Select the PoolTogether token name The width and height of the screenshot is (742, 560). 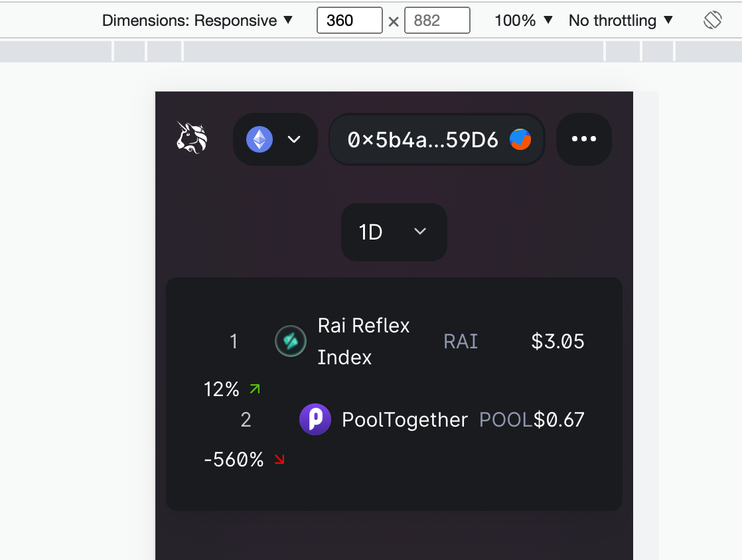[405, 419]
